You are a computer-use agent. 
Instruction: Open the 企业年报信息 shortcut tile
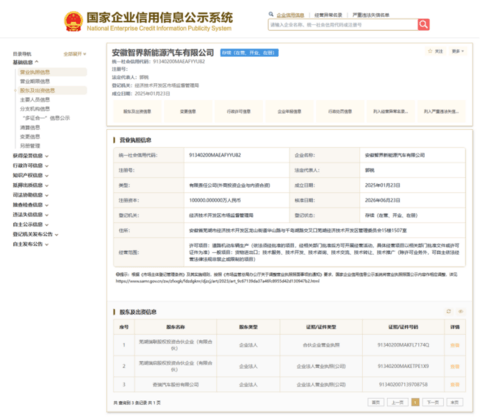tap(289, 111)
